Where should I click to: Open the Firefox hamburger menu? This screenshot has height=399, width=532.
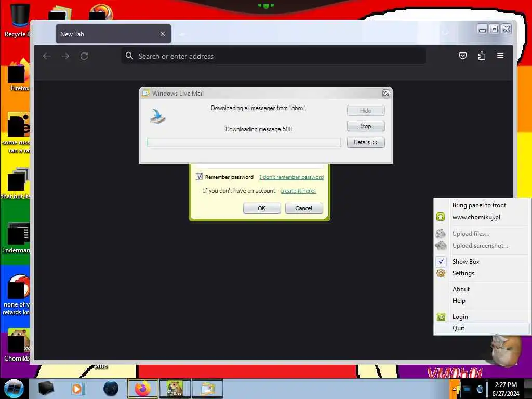(x=500, y=55)
